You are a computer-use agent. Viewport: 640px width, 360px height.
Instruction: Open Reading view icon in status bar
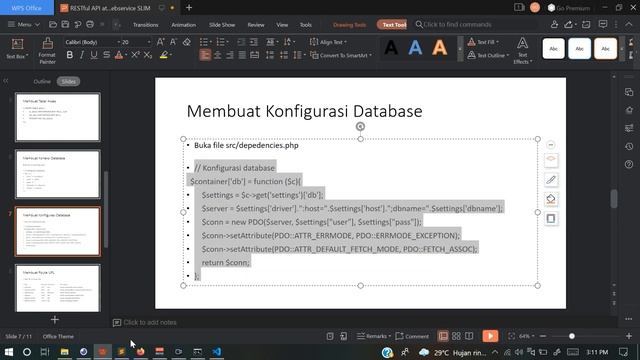pos(469,336)
